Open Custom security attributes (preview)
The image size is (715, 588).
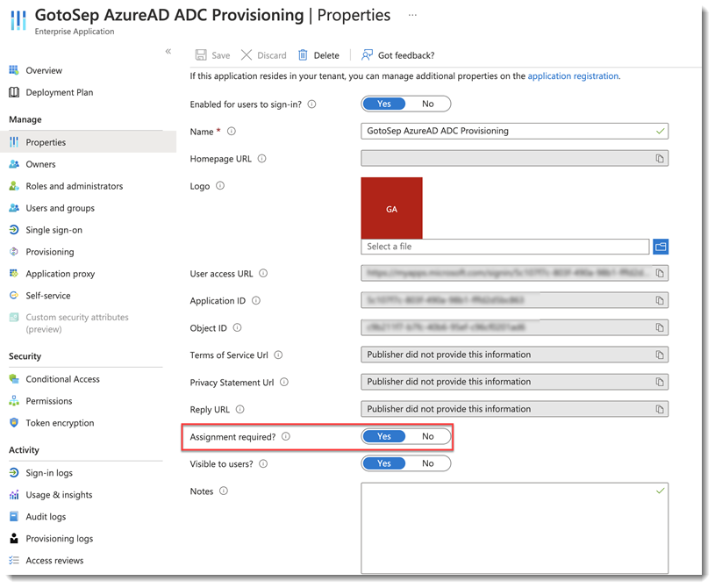[77, 323]
